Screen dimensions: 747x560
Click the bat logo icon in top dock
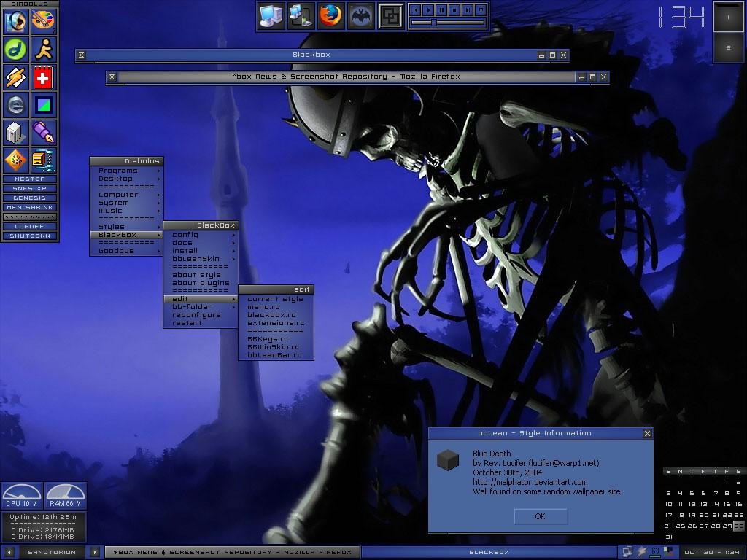coord(361,16)
